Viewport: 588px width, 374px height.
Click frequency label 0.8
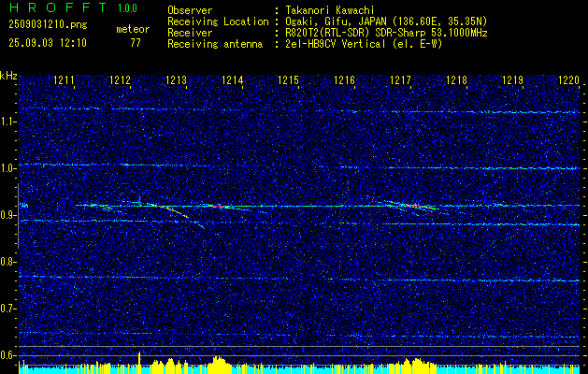tap(7, 262)
